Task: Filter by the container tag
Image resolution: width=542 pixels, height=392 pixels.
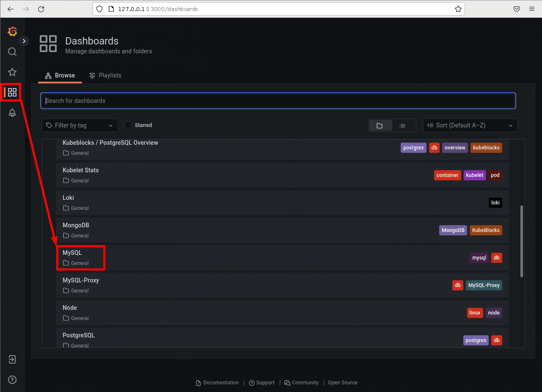Action: 448,175
